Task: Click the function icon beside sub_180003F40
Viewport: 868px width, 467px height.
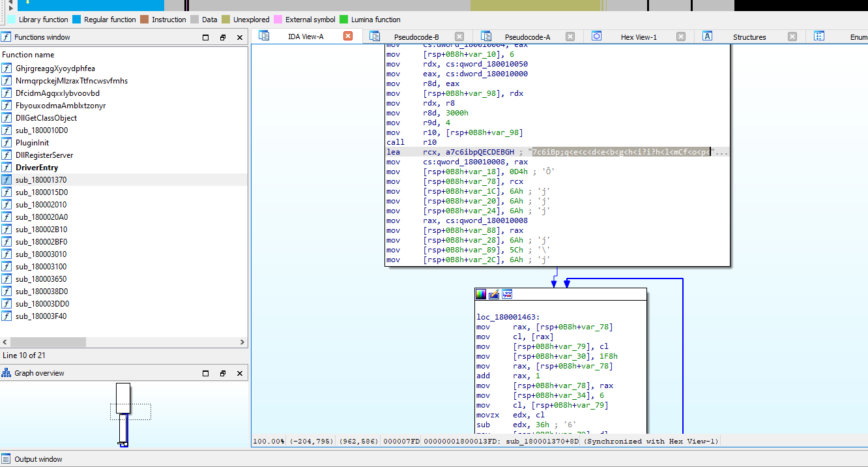Action: [7, 316]
